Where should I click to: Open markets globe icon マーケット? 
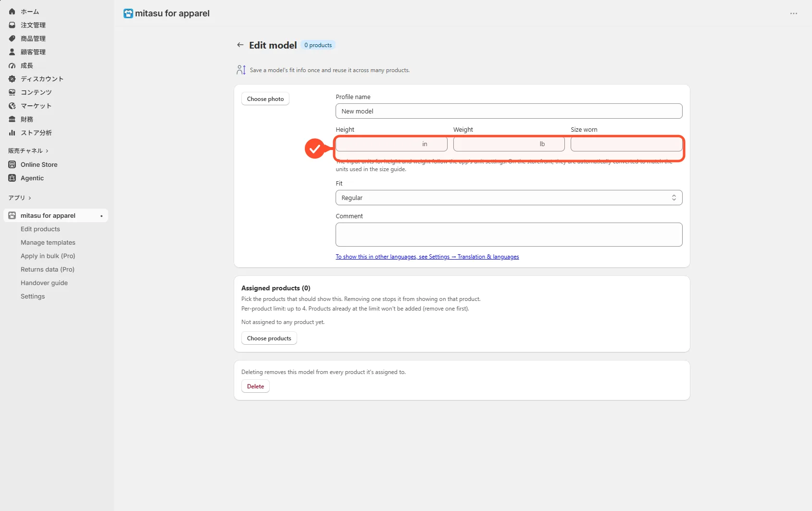tap(12, 106)
